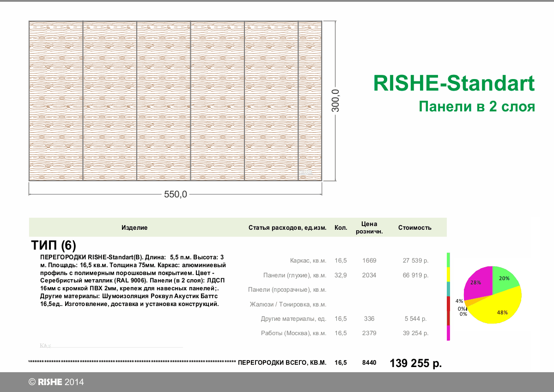Click total quantity 16,5 in the ВСЕГО row
Screen dimensions: 554x392
coord(341,363)
